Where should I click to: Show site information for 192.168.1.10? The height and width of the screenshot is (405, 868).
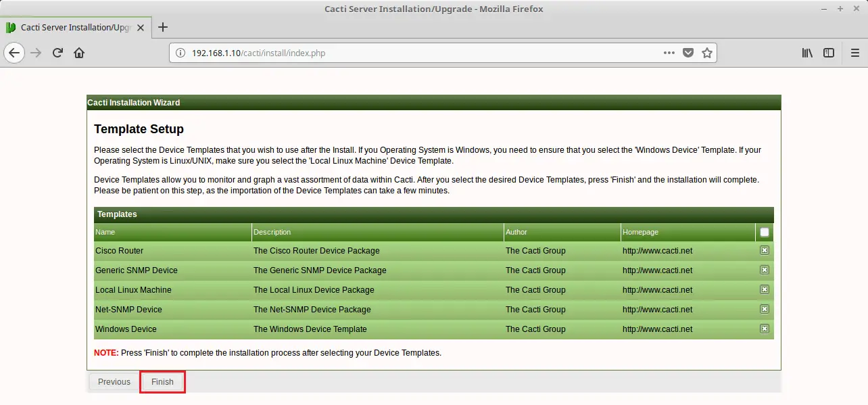click(x=180, y=53)
